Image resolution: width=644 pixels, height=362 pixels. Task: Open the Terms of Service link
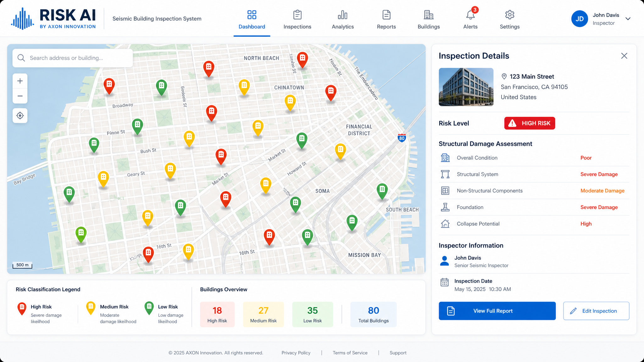tap(350, 353)
